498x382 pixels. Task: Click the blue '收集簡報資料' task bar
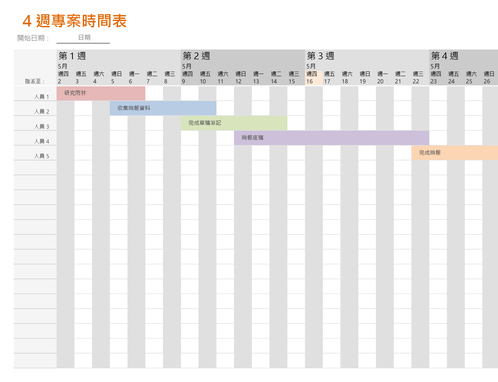tap(163, 108)
